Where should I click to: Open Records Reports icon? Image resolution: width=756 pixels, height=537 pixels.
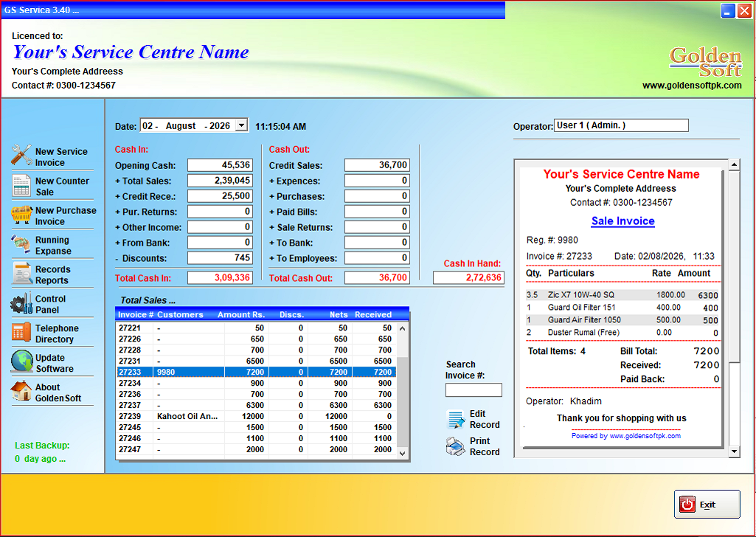click(21, 274)
